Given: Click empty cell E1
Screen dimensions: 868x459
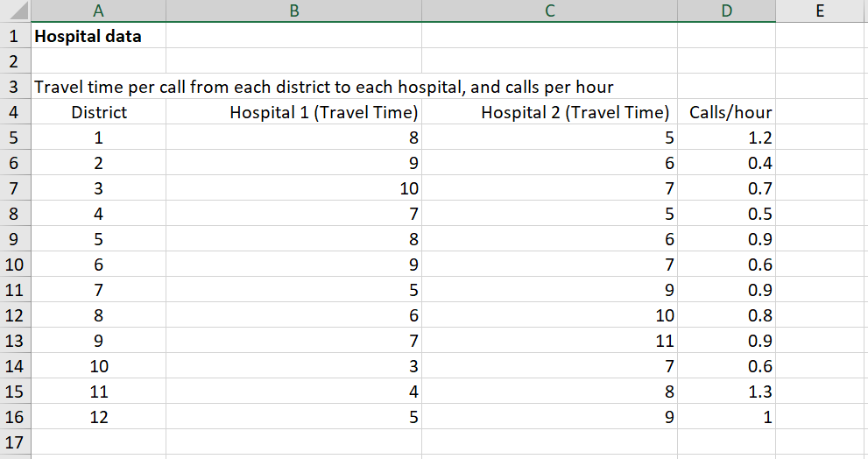Looking at the screenshot, I should (x=822, y=36).
